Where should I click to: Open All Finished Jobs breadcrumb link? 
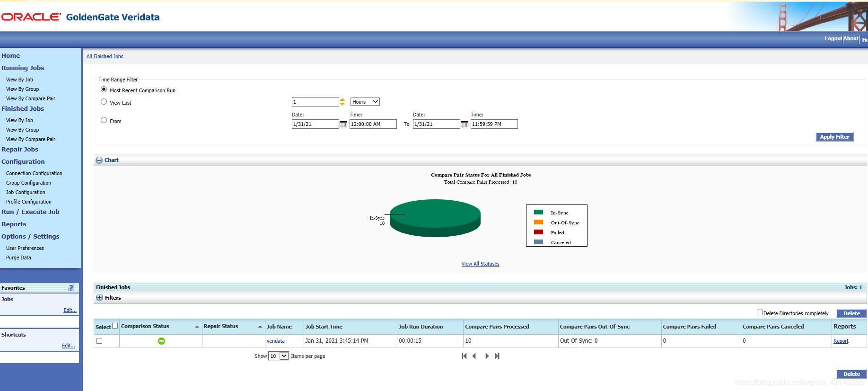click(105, 56)
